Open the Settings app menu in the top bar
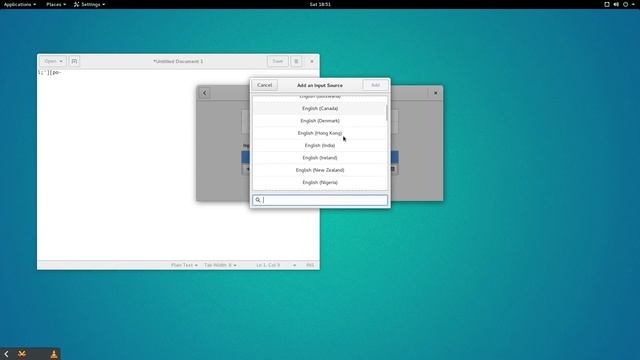The width and height of the screenshot is (640, 360). click(x=89, y=4)
